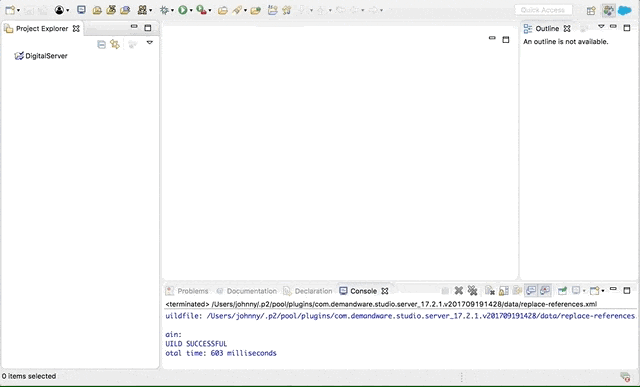Select the DigitalServer project
Viewport: 640px width, 387px height.
tap(41, 56)
